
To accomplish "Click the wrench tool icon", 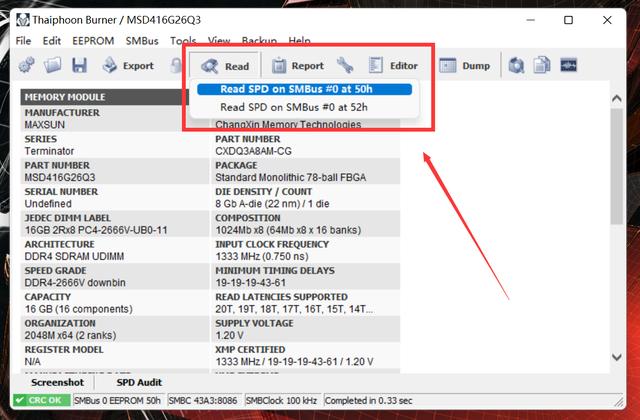I will [x=345, y=65].
